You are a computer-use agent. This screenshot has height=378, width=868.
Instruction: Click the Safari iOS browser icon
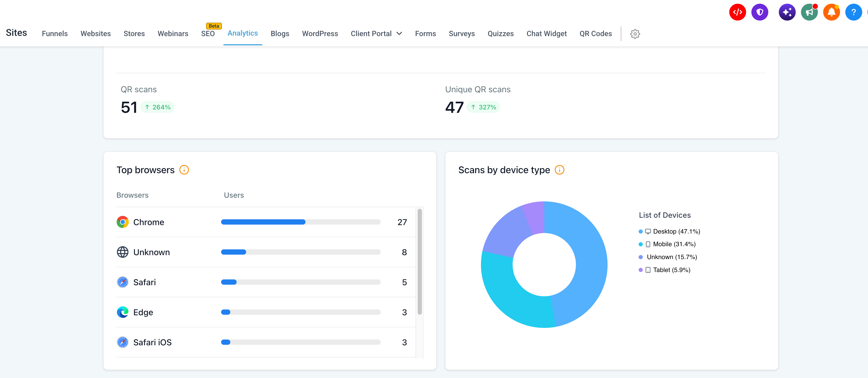pos(123,342)
